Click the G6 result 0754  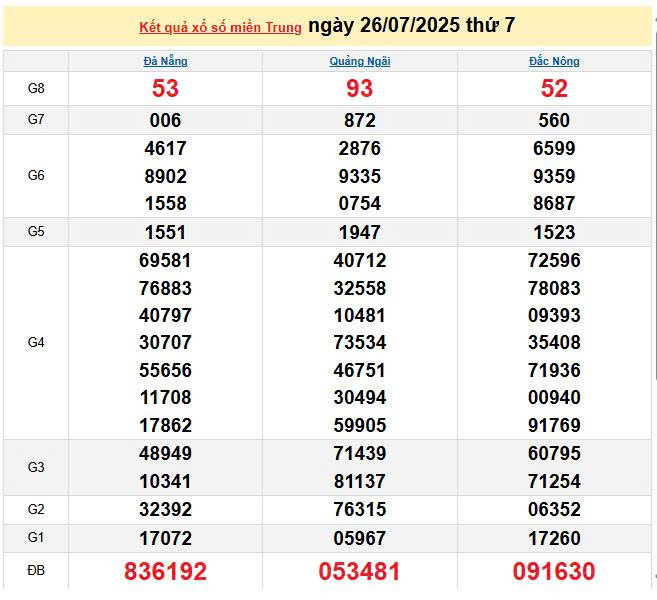tap(360, 203)
